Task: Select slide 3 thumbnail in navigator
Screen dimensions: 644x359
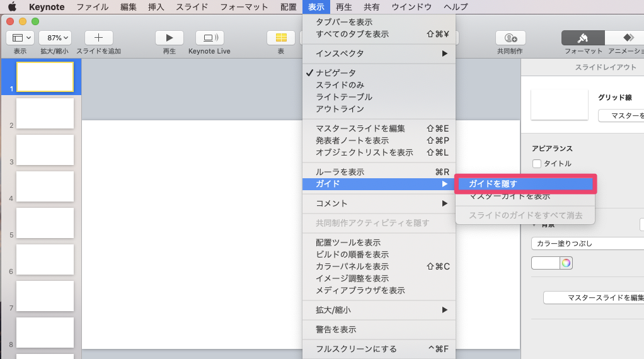Action: (45, 150)
